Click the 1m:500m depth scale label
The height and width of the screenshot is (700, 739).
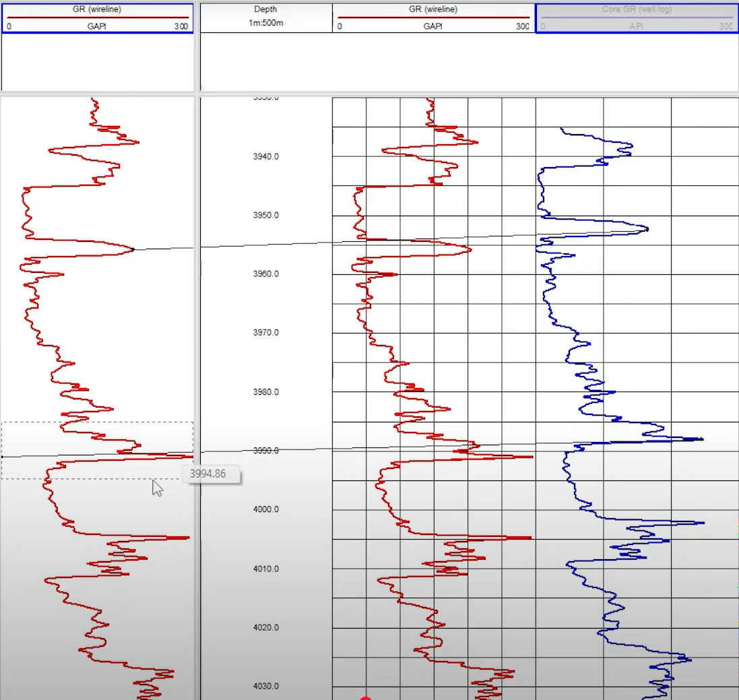click(x=266, y=22)
